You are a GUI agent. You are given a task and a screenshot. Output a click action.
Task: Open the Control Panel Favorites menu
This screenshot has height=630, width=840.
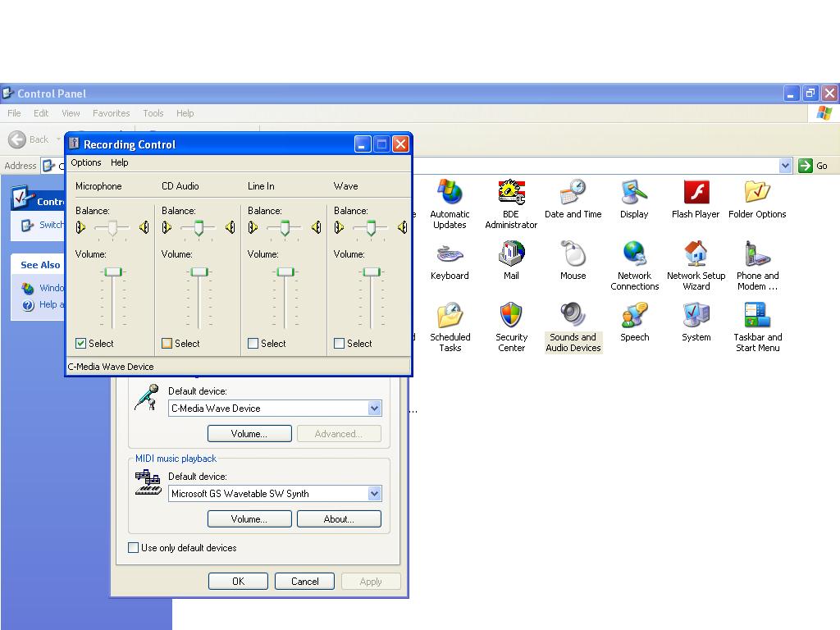(111, 113)
